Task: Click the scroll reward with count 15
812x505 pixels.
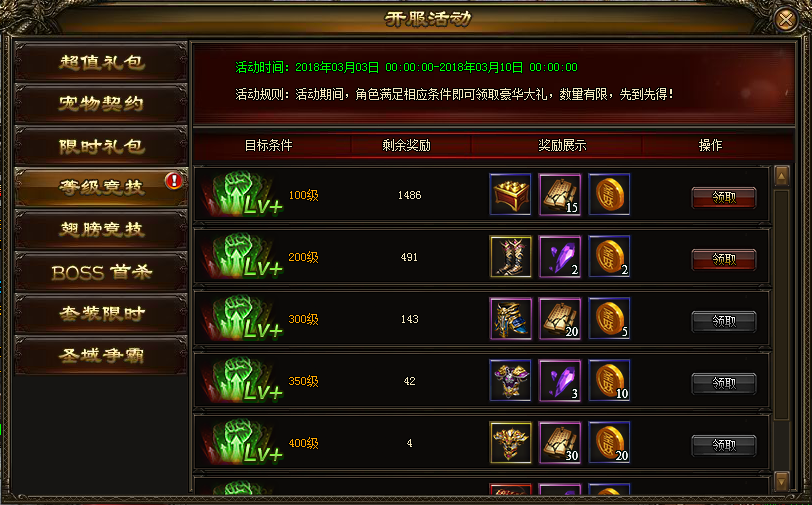Action: 560,195
